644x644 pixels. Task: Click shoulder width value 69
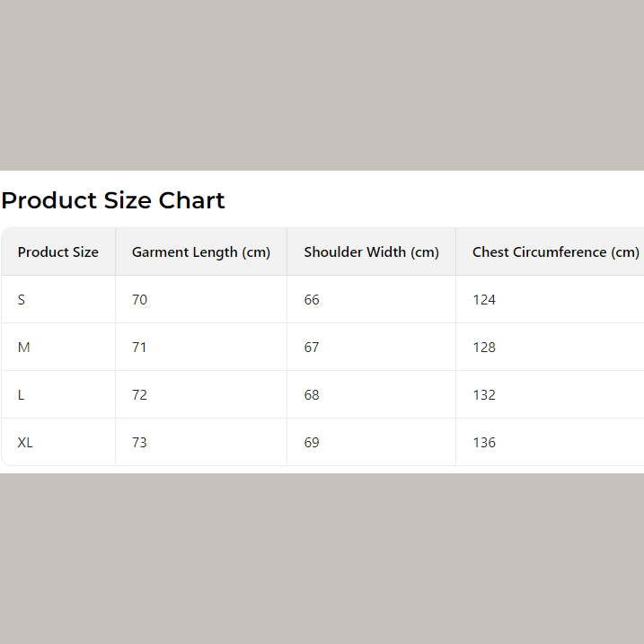click(x=312, y=443)
